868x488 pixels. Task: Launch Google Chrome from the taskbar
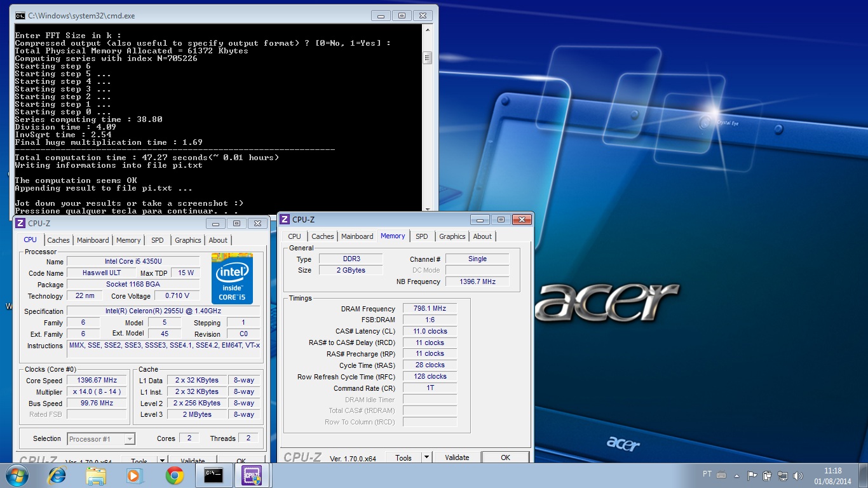(174, 475)
